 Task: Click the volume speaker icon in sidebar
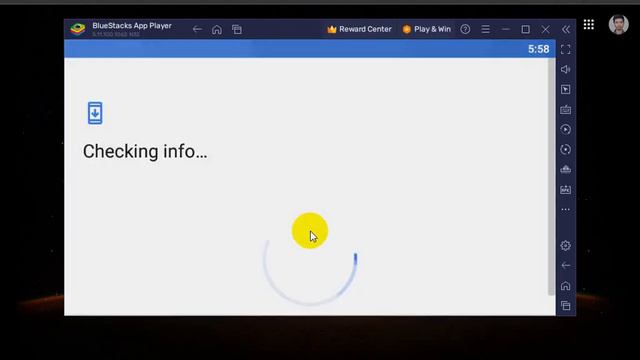point(566,69)
